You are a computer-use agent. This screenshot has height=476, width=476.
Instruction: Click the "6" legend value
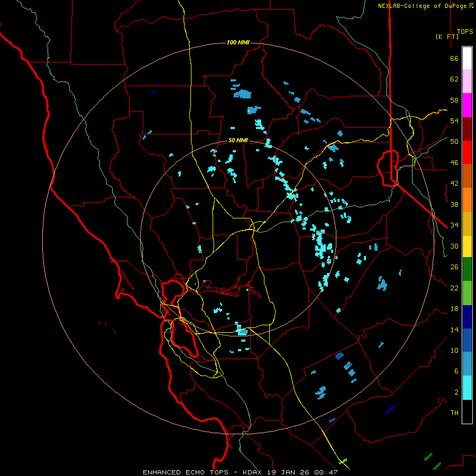[x=456, y=371]
